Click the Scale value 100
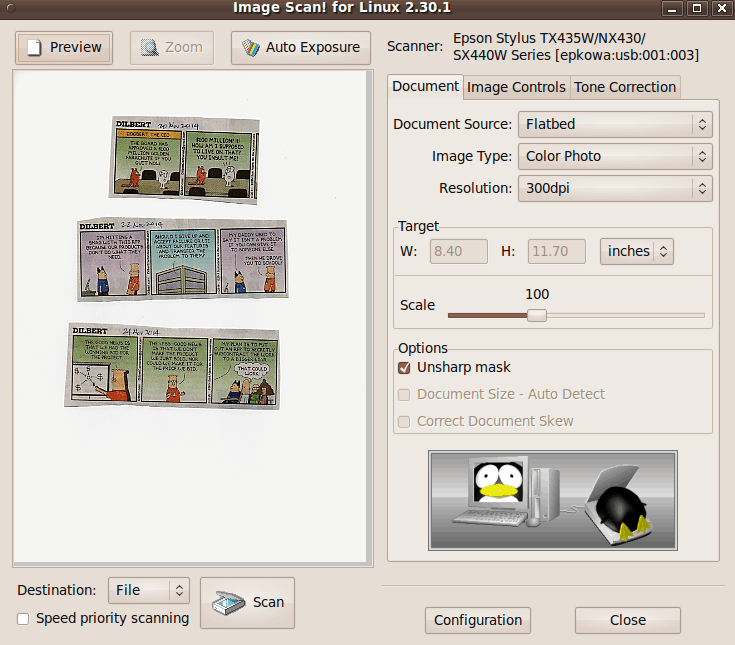 point(537,294)
